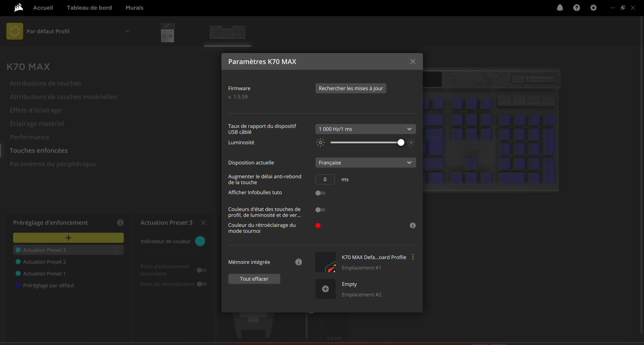Open Attributions de touches

click(45, 83)
